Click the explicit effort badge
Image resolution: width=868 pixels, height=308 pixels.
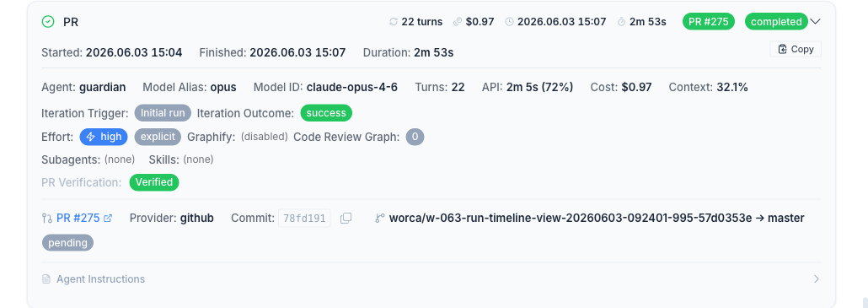point(158,137)
